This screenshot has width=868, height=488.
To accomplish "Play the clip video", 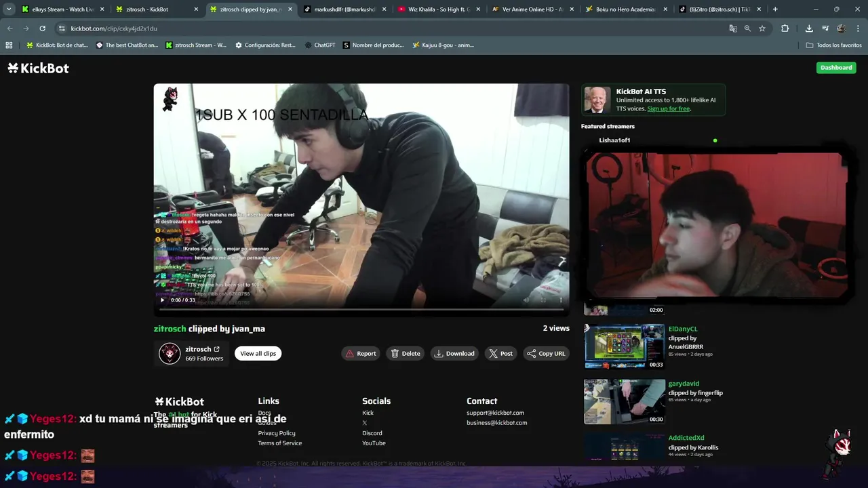I will [162, 300].
